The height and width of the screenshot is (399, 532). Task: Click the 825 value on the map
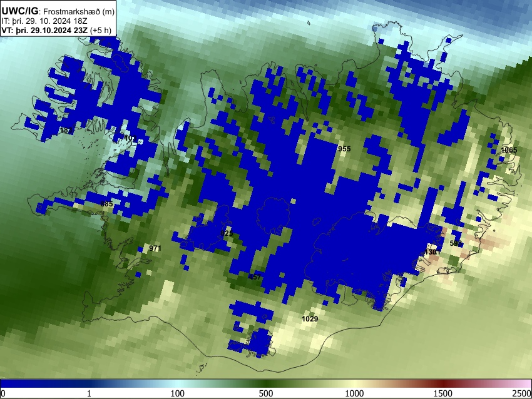click(227, 233)
